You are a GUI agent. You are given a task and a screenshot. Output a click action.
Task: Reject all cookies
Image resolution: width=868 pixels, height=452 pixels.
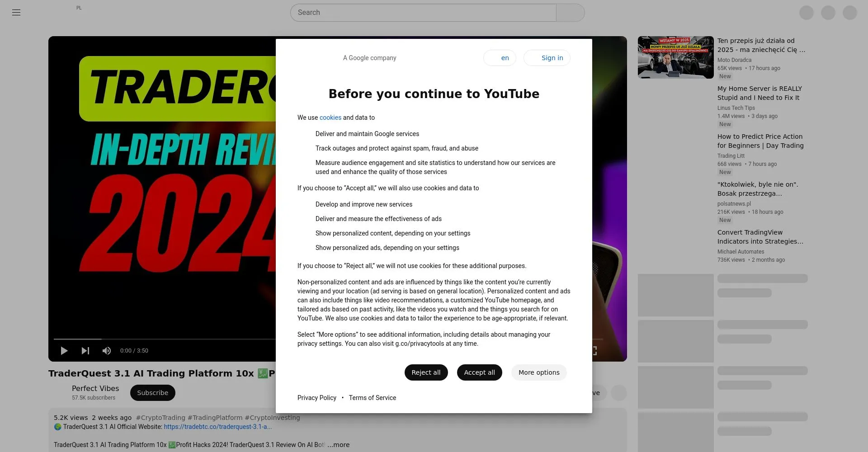click(x=426, y=372)
